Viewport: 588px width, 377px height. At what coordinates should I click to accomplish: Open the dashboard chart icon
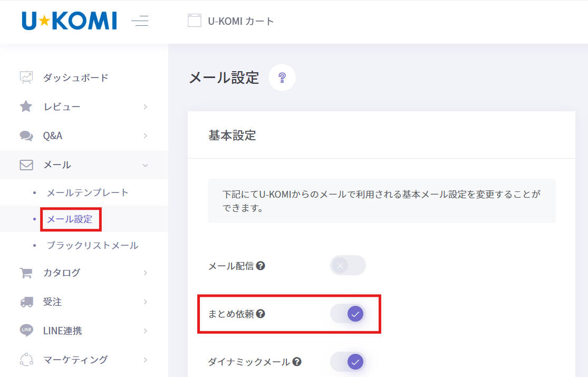click(x=26, y=78)
